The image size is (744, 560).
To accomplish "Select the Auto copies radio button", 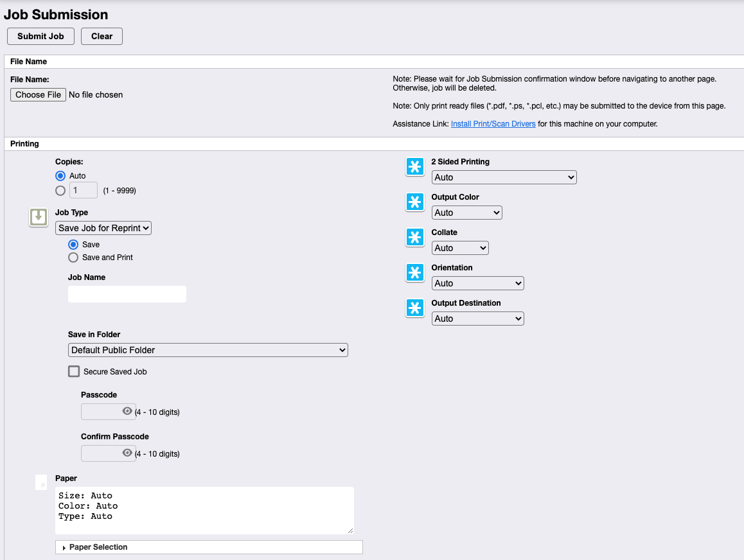I will coord(60,176).
